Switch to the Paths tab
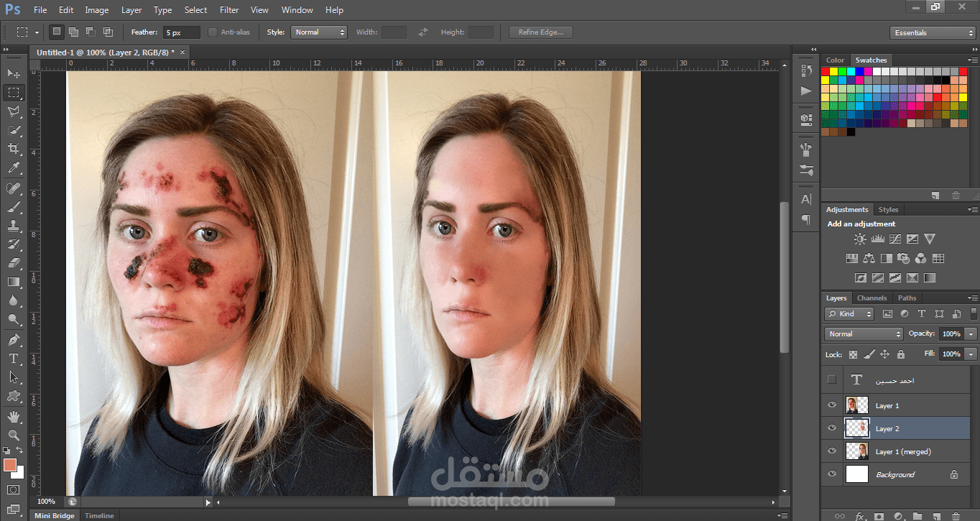Viewport: 980px width, 521px height. pos(907,298)
